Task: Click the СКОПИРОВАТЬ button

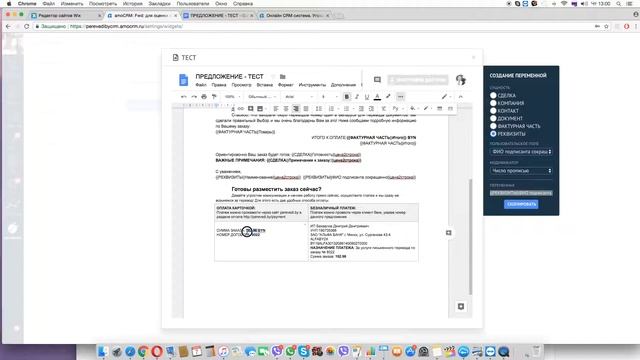Action: tap(521, 204)
